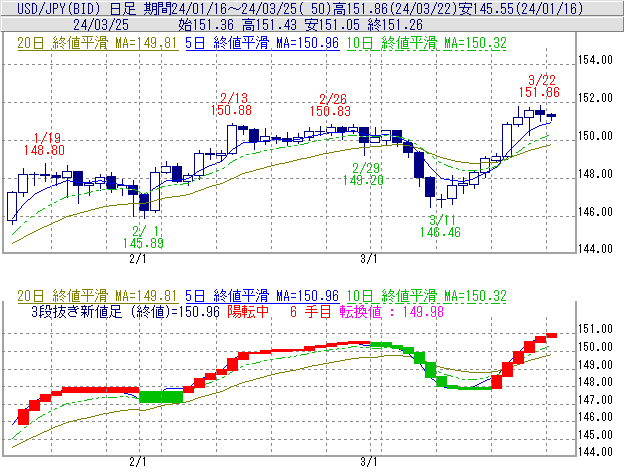Click the last red block of the 新値足 chart
Image resolution: width=624 pixels, height=475 pixels.
coord(552,335)
